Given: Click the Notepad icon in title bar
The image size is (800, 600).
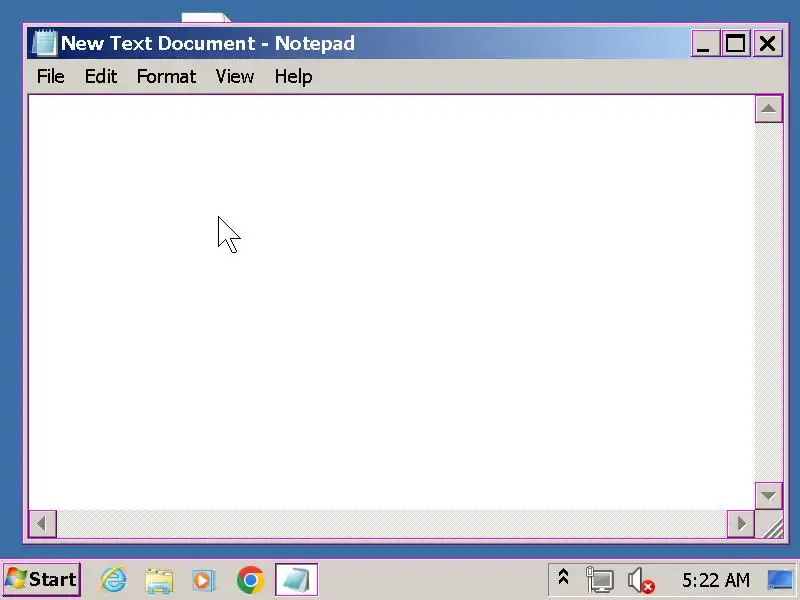Looking at the screenshot, I should click(44, 43).
